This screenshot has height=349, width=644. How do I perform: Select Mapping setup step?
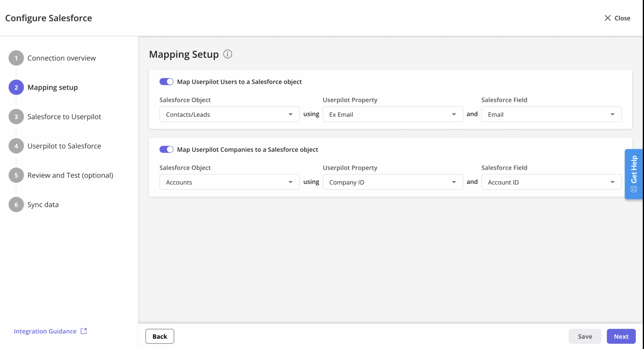coord(53,87)
